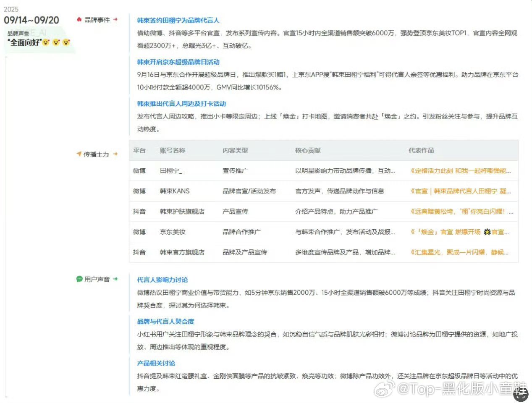Image resolution: width=532 pixels, height=403 pixels.
Task: Open the 产品相关讨论 topic
Action: [156, 363]
